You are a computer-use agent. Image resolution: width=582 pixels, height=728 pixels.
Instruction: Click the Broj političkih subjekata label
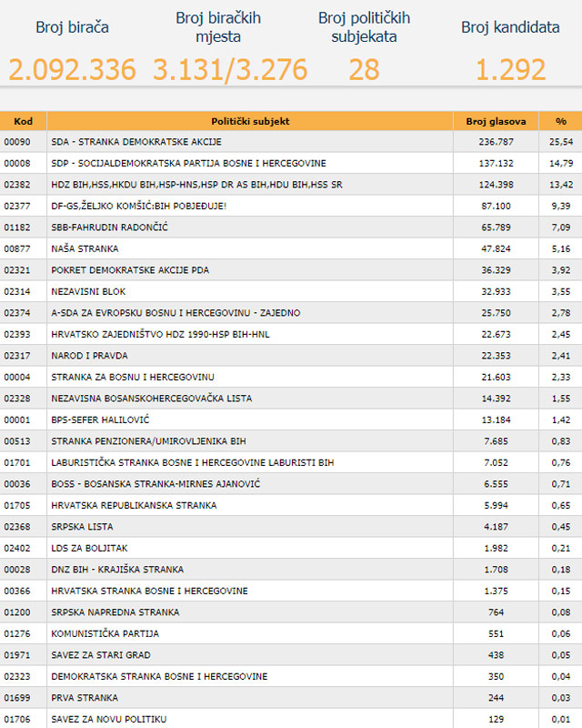(365, 27)
